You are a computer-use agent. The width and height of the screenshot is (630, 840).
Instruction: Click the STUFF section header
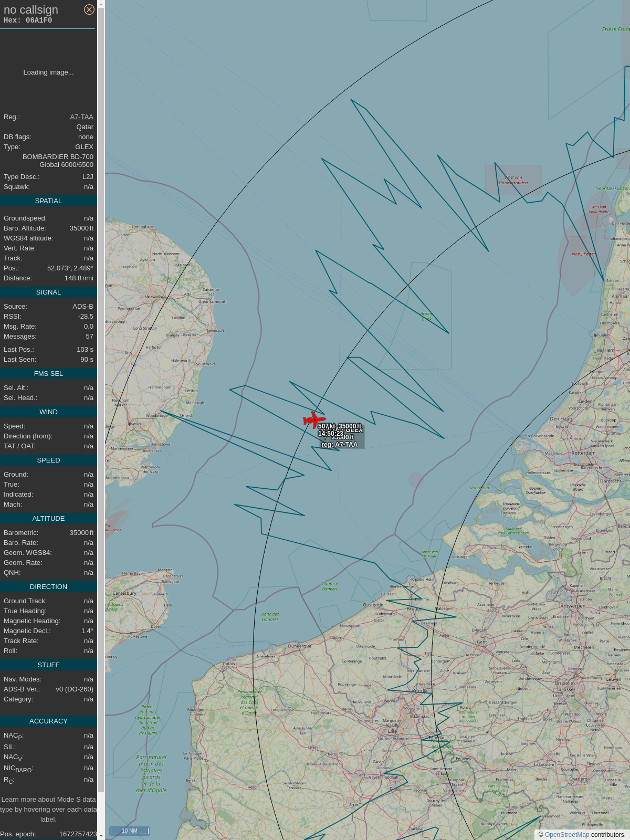(48, 665)
